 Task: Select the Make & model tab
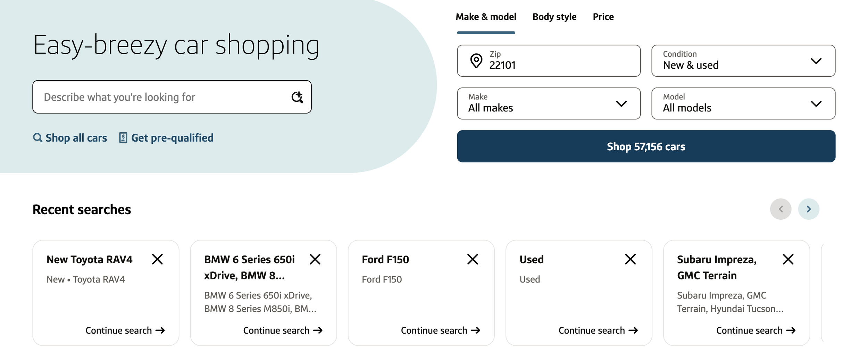coord(486,17)
